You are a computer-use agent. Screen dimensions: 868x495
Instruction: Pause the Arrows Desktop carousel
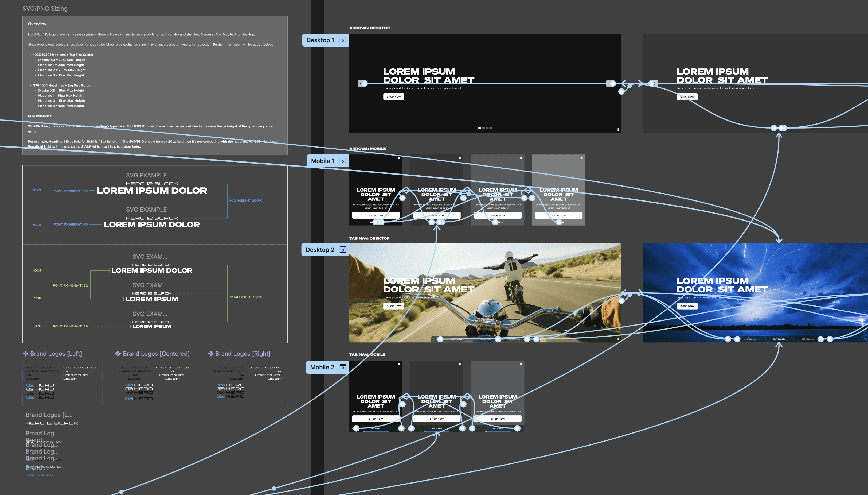point(618,130)
